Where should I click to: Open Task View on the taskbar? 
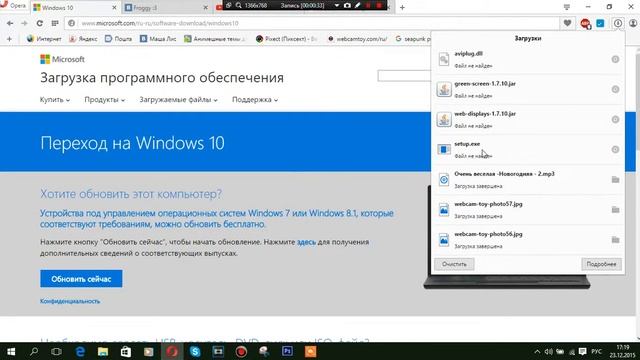click(x=57, y=351)
